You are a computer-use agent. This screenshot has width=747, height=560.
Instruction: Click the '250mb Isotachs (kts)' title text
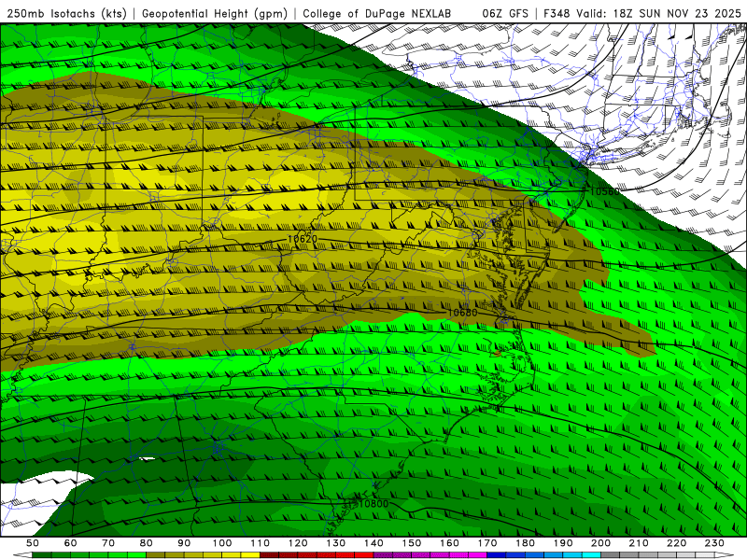click(x=66, y=14)
